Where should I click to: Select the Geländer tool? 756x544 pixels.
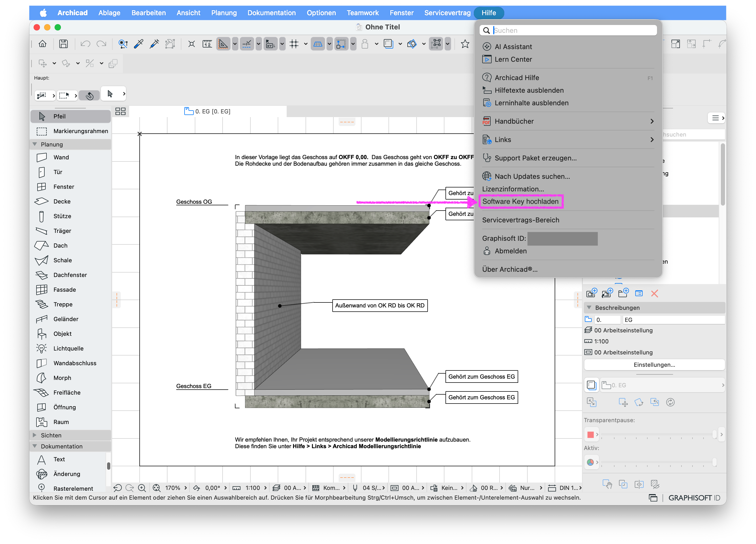pyautogui.click(x=70, y=319)
